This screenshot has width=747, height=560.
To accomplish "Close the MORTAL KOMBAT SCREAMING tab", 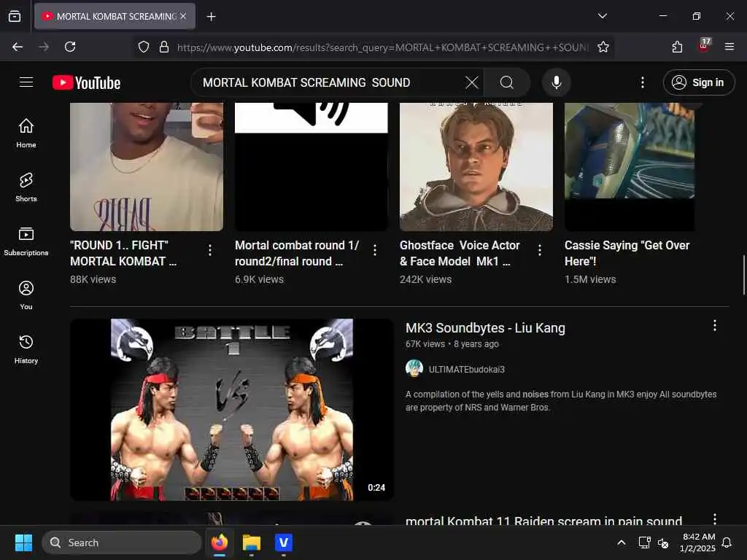I will click(183, 16).
